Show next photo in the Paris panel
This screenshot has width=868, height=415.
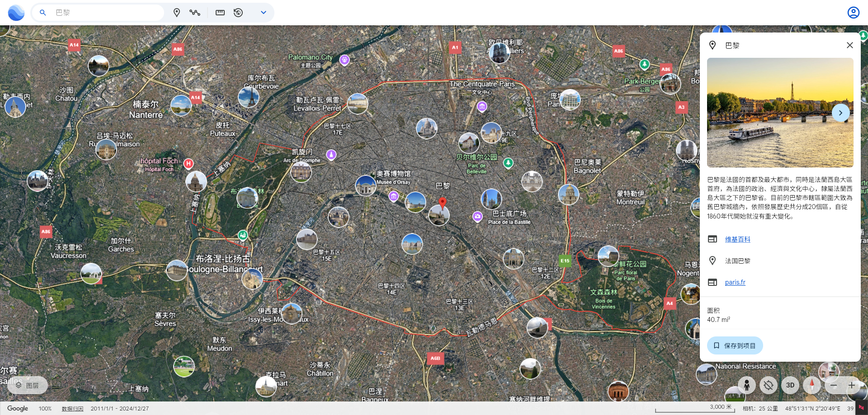tap(840, 113)
